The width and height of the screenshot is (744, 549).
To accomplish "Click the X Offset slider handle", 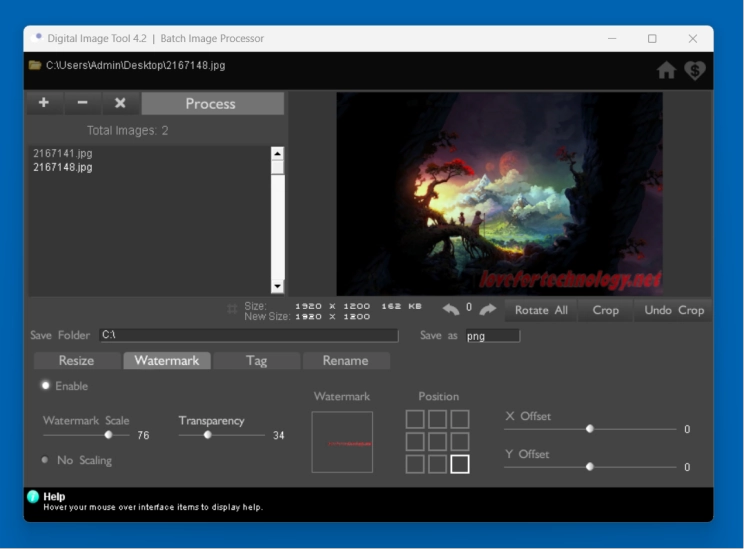I will point(590,429).
